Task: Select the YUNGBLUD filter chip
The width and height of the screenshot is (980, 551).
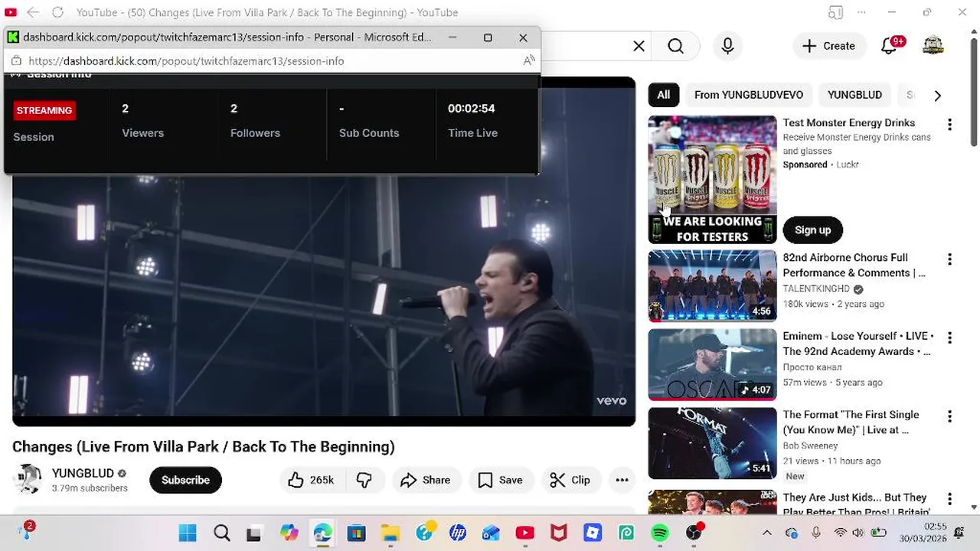Action: [x=854, y=95]
